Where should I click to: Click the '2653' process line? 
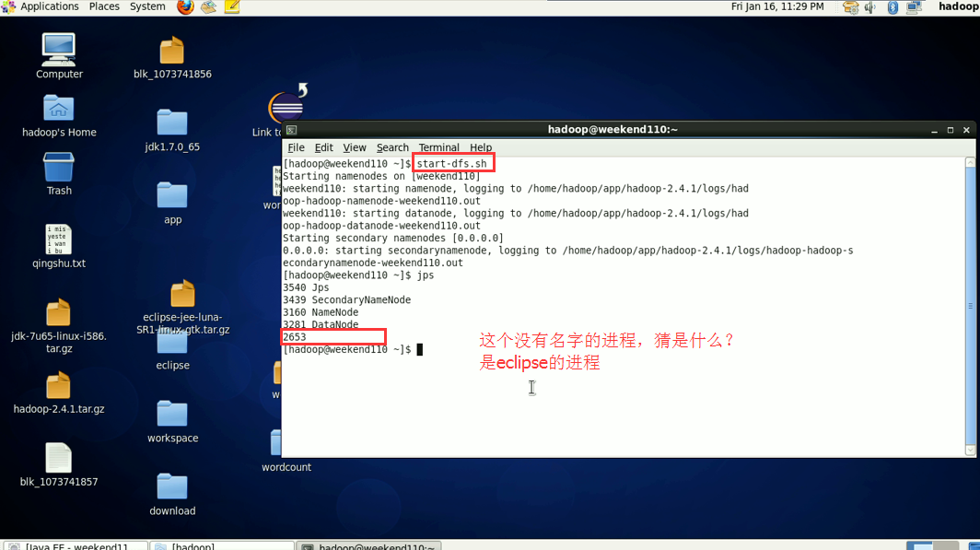pyautogui.click(x=295, y=337)
